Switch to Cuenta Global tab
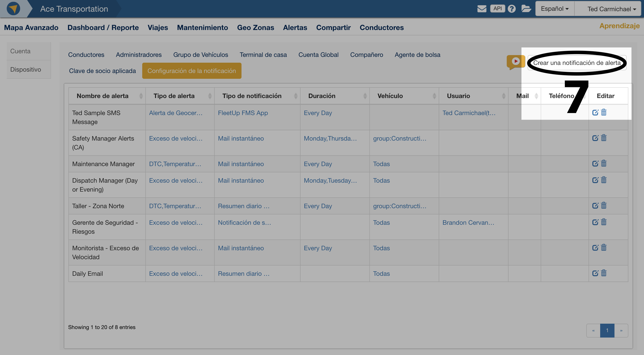The image size is (644, 355). pyautogui.click(x=318, y=55)
